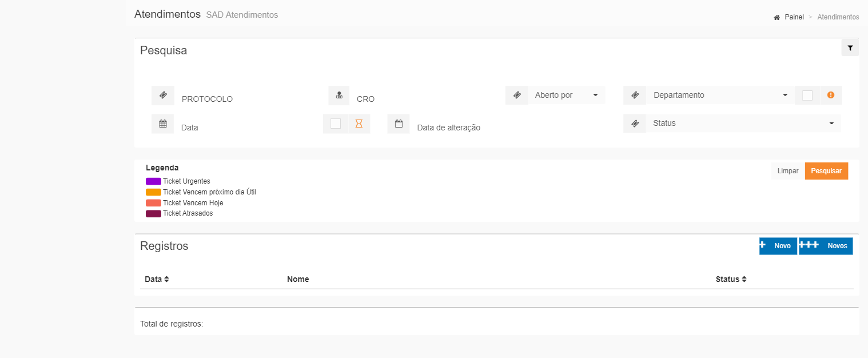This screenshot has width=868, height=358.
Task: Open the Aberto por dropdown
Action: 566,96
